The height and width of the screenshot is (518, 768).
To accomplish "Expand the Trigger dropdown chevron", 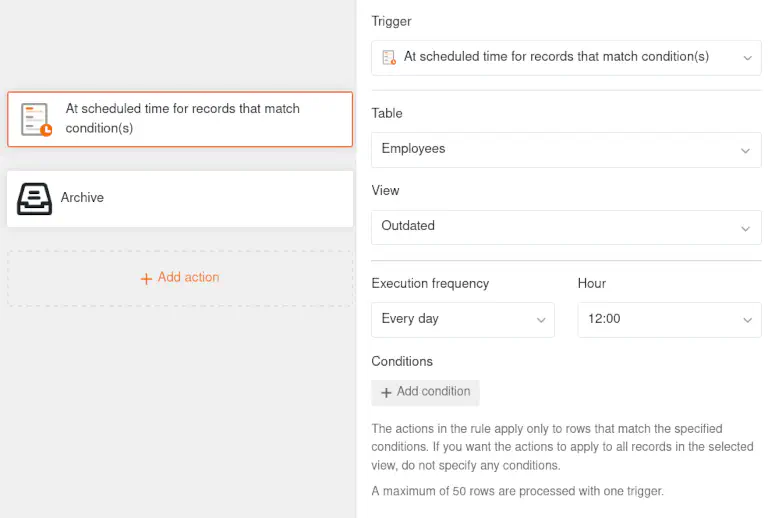I will [746, 58].
